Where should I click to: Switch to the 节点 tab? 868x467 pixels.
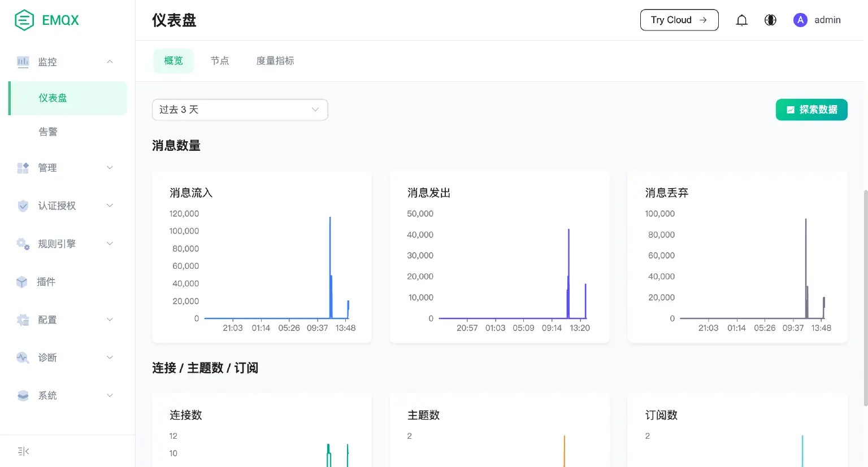point(220,61)
